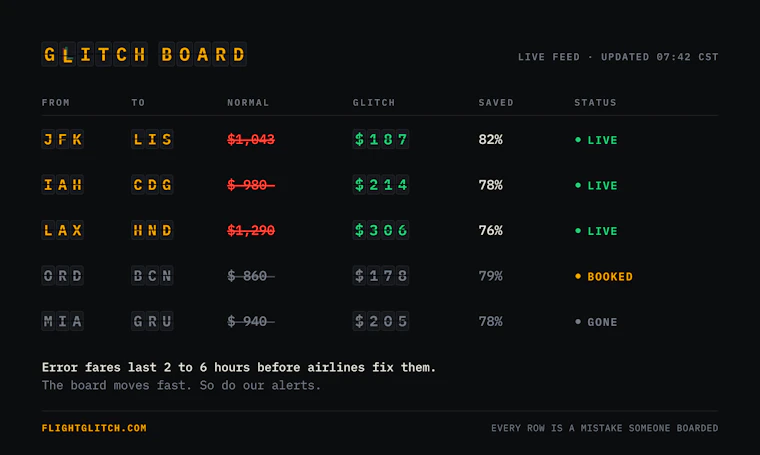This screenshot has width=760, height=455.
Task: Click the error fares duration sentence
Action: (239, 367)
